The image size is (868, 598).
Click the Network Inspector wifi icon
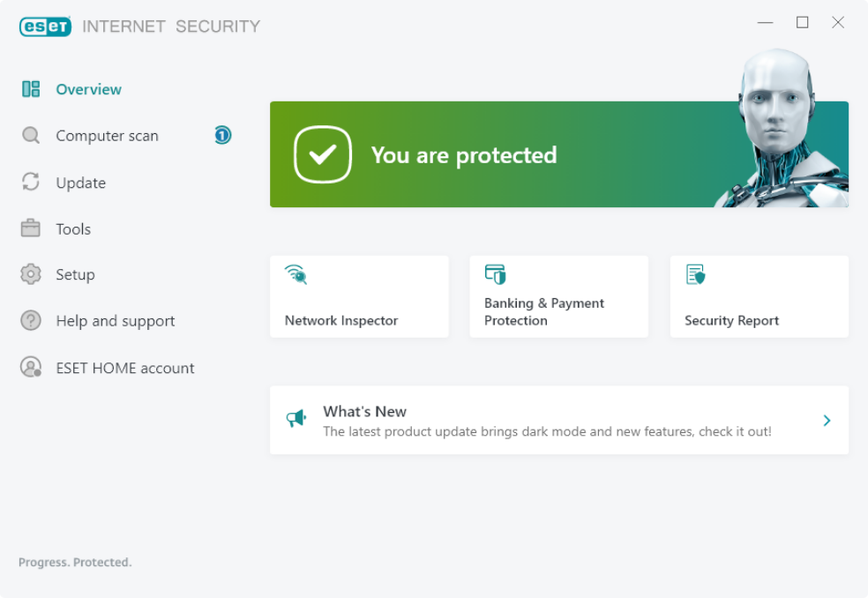click(x=296, y=274)
